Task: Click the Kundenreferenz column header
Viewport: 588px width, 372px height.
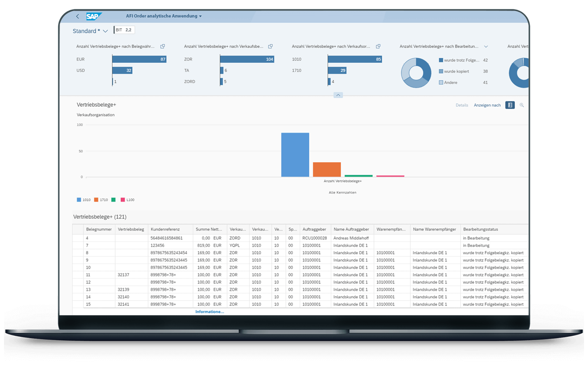Action: point(170,229)
